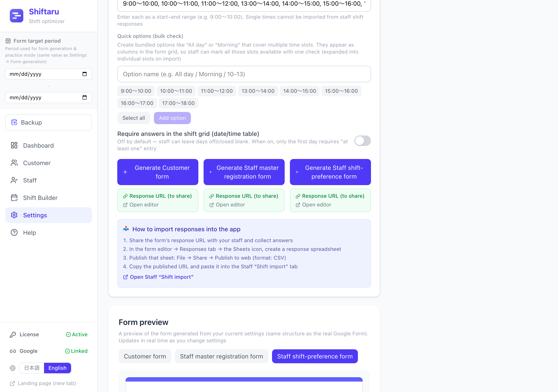Open the end date calendar picker

[x=84, y=97]
